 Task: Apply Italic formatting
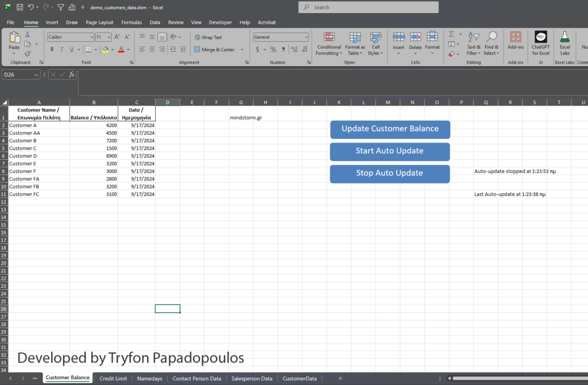61,49
